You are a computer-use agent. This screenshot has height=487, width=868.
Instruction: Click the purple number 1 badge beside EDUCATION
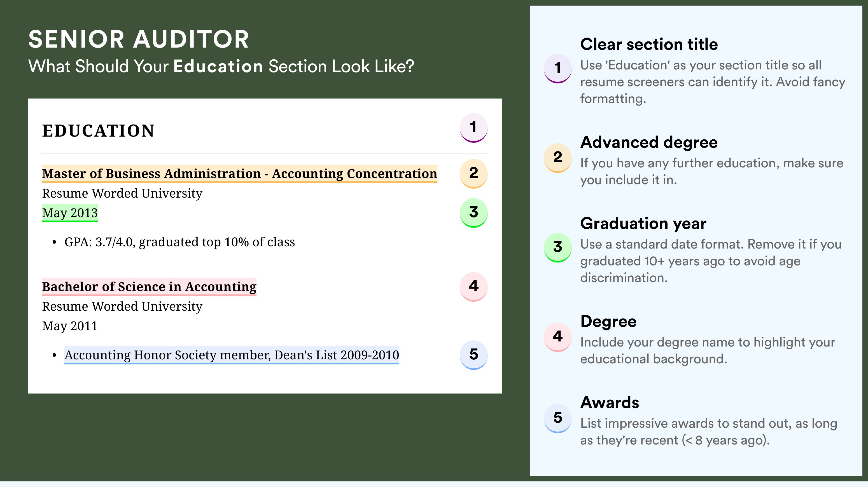tap(473, 128)
